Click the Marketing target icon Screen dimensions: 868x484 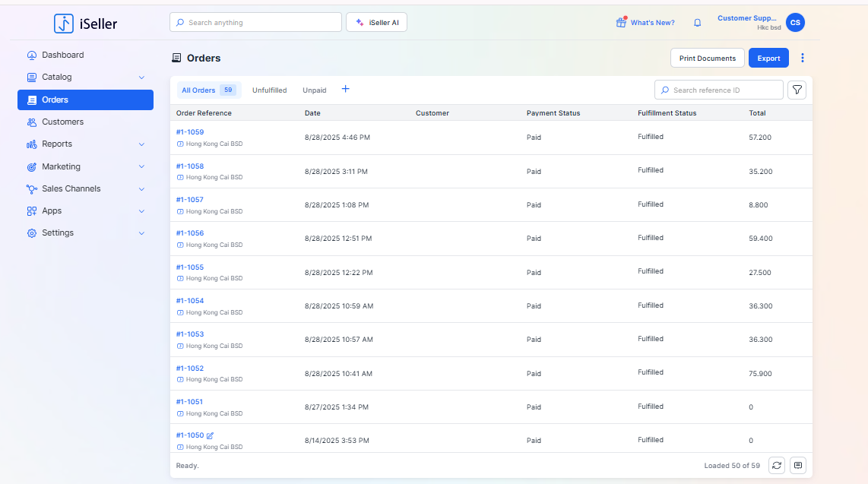click(x=32, y=166)
